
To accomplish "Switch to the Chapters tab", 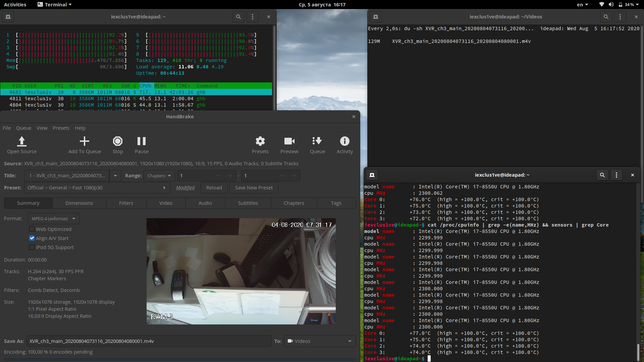I will pyautogui.click(x=294, y=203).
